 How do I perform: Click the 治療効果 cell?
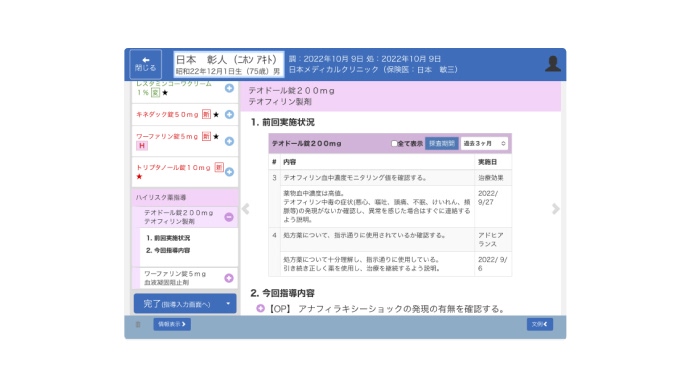coord(493,178)
